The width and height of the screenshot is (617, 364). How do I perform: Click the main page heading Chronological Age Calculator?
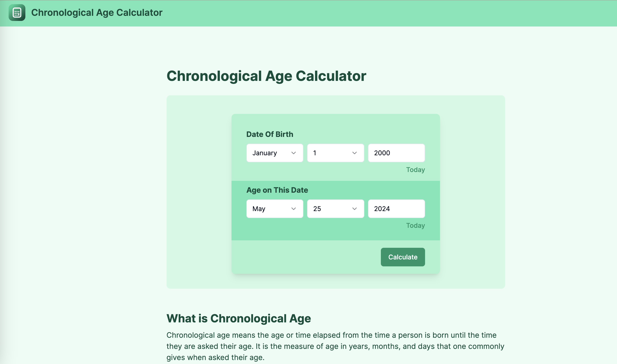(x=266, y=76)
